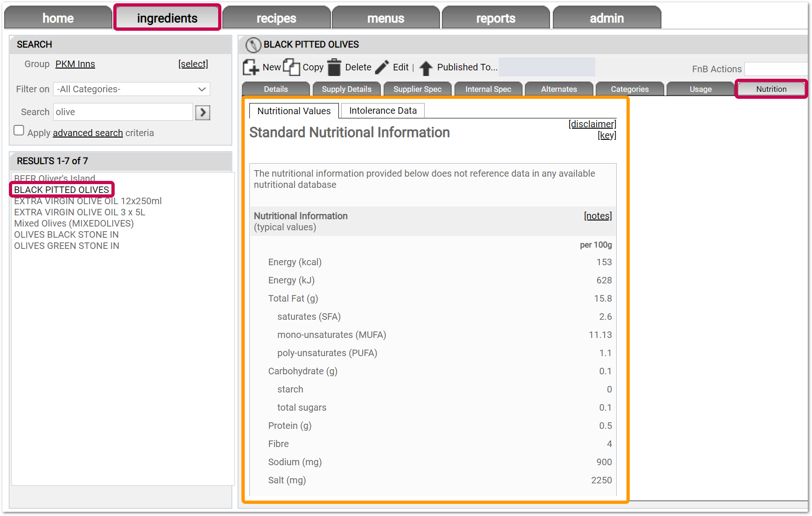Viewport: 812px width, 516px height.
Task: Enable the advanced search criteria checkbox
Action: [19, 131]
